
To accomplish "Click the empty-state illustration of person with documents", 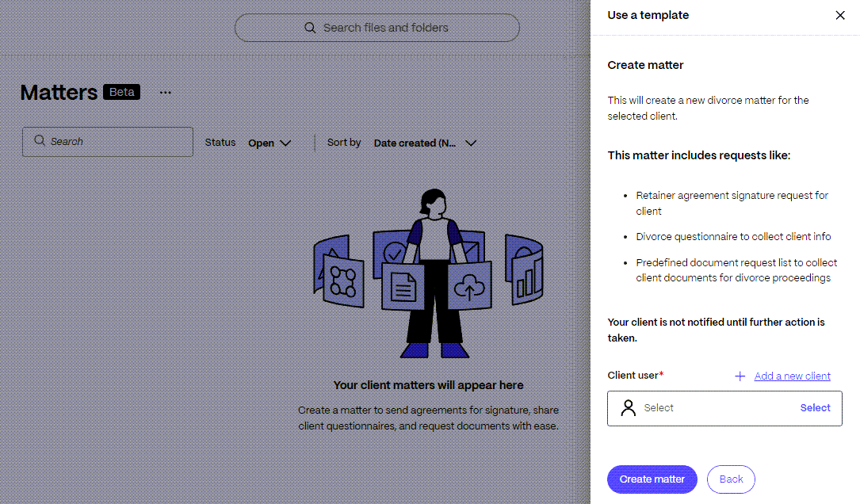I will pos(428,273).
